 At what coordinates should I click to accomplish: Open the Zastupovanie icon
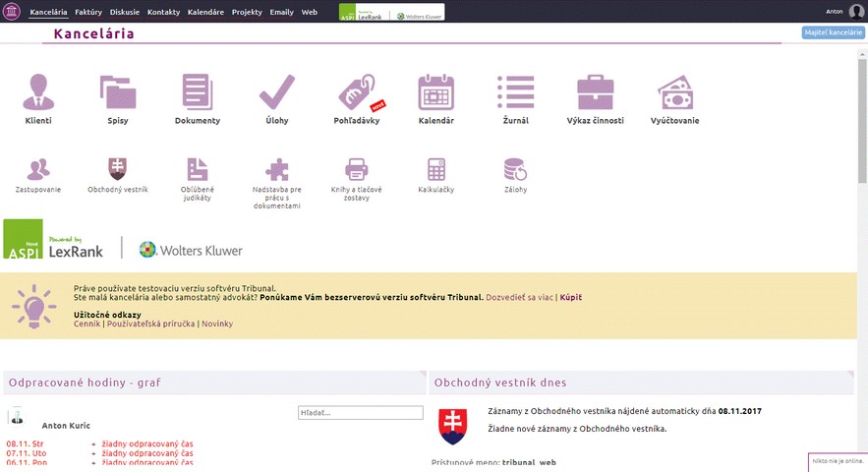coord(38,169)
